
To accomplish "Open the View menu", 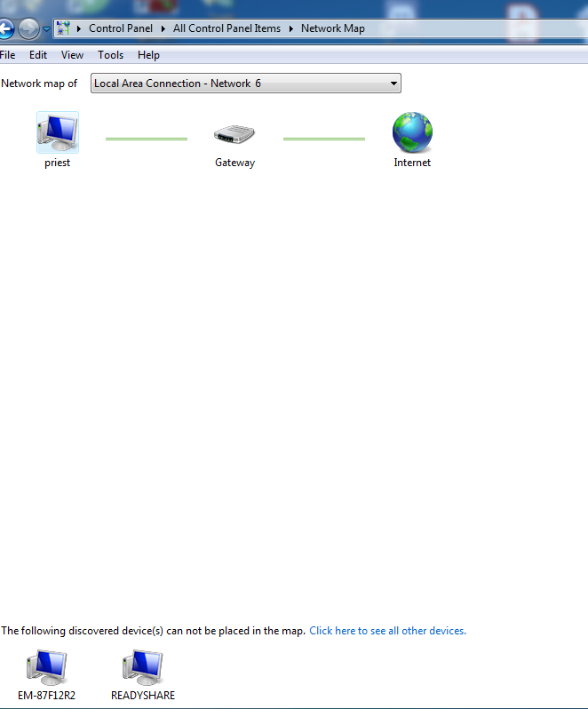I will click(72, 55).
